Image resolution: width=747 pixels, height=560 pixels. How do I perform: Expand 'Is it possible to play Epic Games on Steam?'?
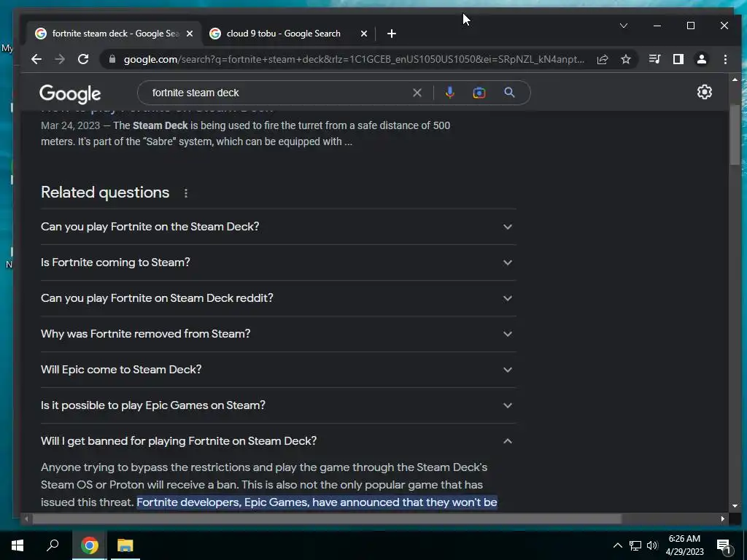tap(278, 405)
